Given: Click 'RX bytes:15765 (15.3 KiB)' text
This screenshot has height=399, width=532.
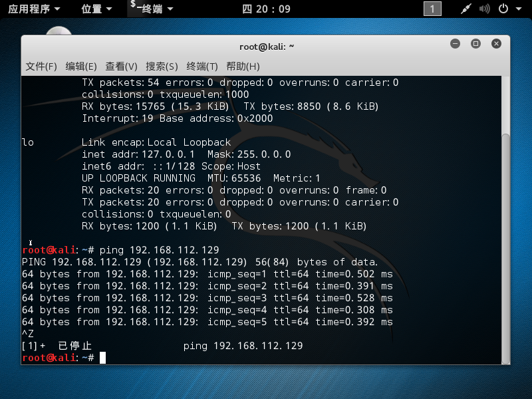Looking at the screenshot, I should [156, 106].
